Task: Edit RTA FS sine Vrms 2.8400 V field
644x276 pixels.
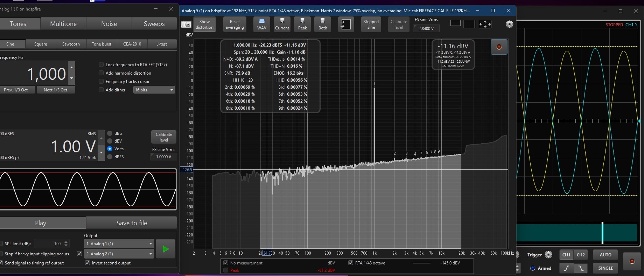Action: (426, 28)
